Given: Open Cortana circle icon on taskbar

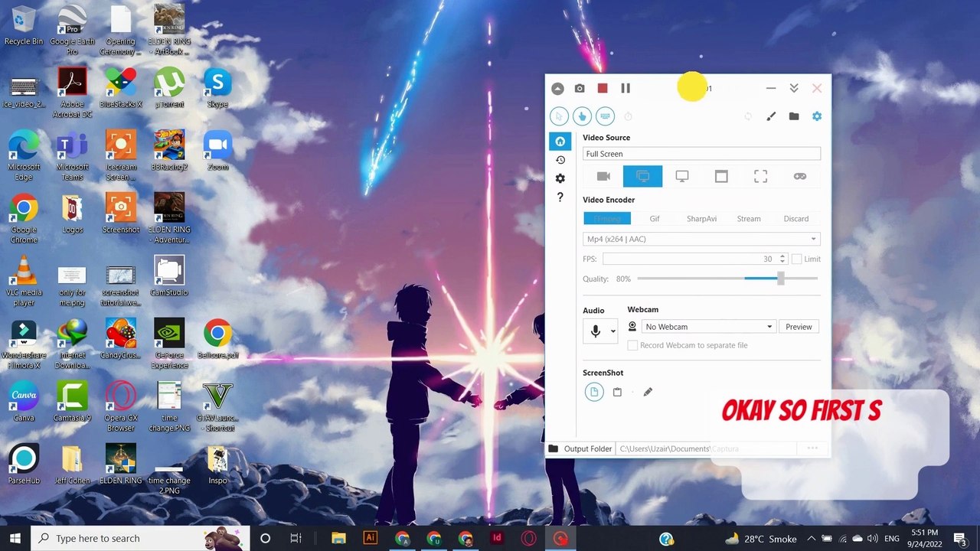Looking at the screenshot, I should 265,539.
